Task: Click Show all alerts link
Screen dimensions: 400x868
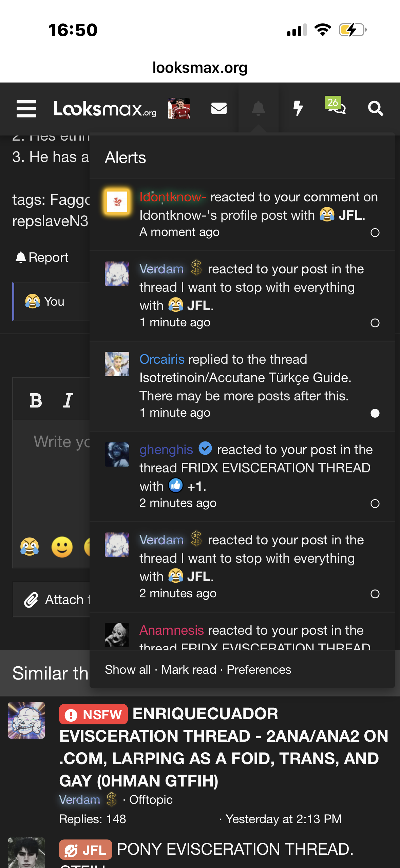Action: tap(128, 670)
